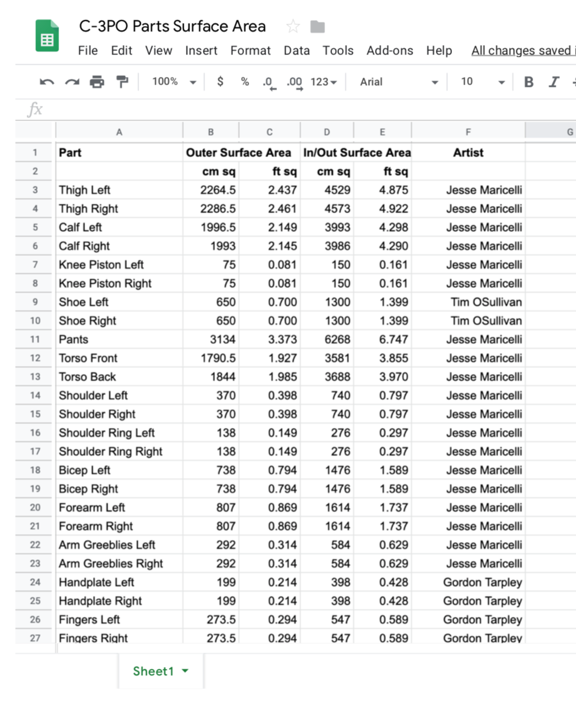
Task: Open the Google Sheets home icon
Action: pyautogui.click(x=47, y=36)
